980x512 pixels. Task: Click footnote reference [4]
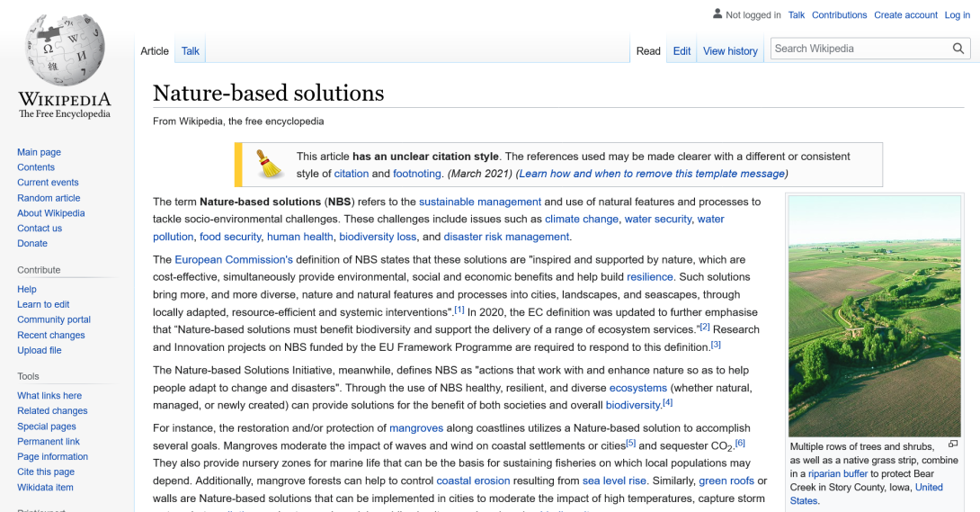668,402
